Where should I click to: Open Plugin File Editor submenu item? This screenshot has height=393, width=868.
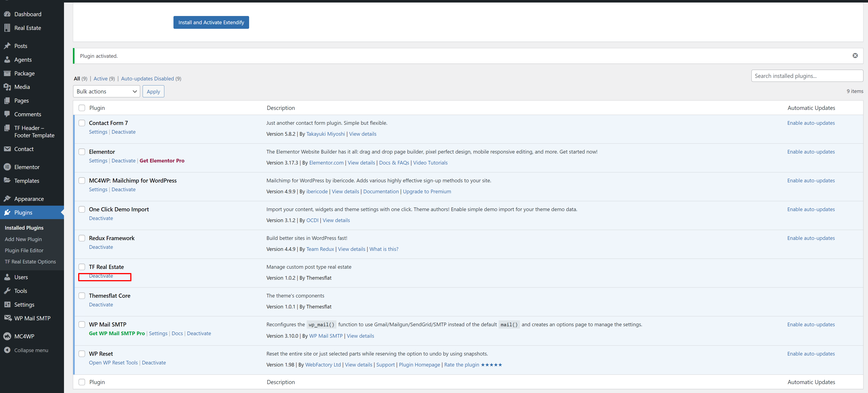(x=24, y=251)
